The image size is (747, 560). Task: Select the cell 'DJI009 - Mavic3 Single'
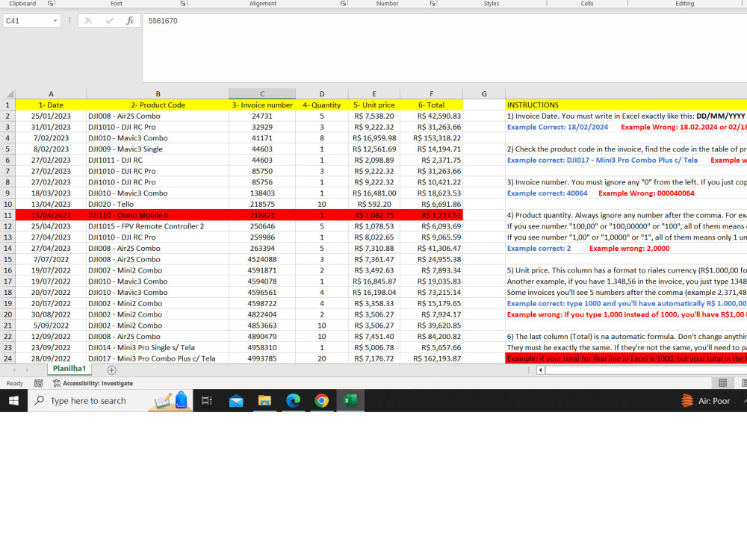158,149
